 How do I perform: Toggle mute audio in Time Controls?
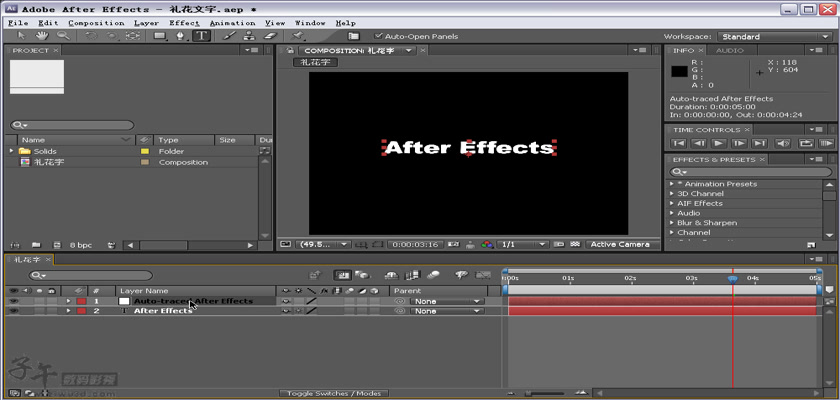click(x=783, y=143)
